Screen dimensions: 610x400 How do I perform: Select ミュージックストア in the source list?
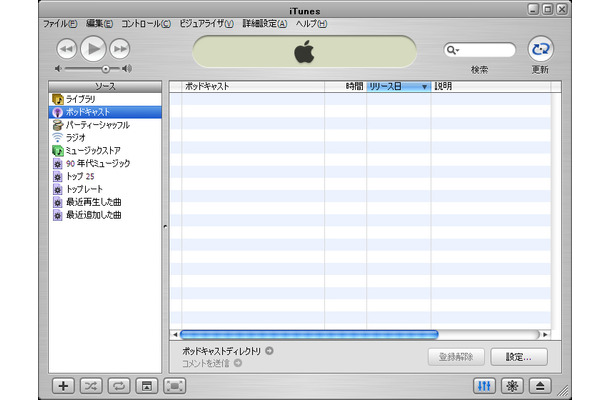pyautogui.click(x=105, y=151)
